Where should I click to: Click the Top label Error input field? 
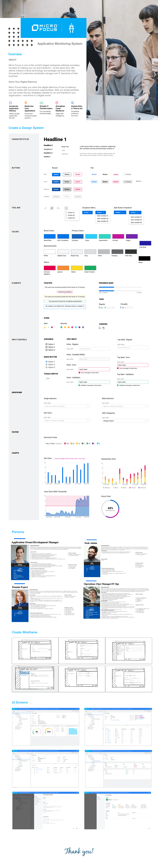132,365
